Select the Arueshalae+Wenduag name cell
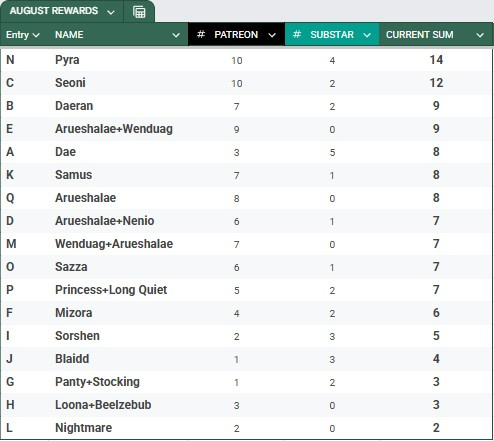 pos(114,129)
